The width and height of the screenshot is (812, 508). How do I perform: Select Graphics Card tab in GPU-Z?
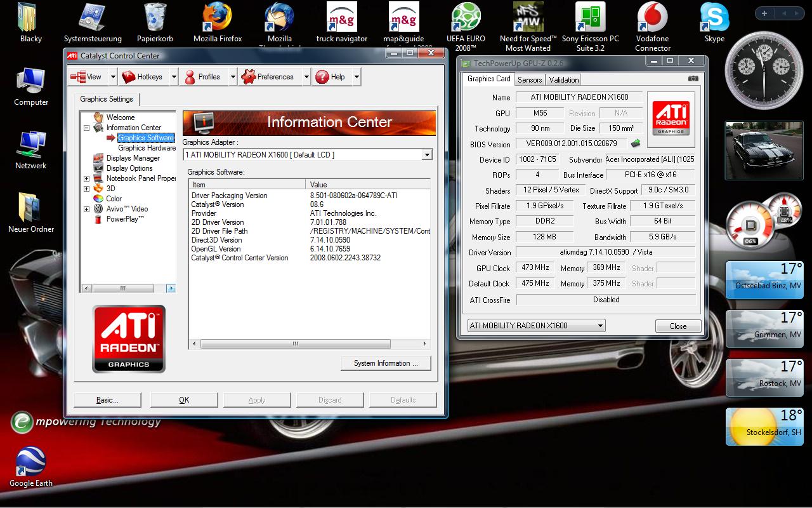488,79
